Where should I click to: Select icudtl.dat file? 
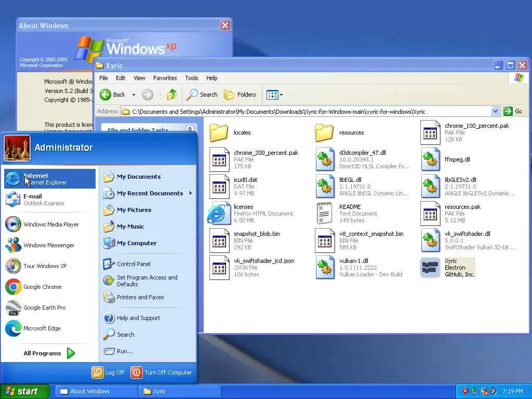click(233, 187)
